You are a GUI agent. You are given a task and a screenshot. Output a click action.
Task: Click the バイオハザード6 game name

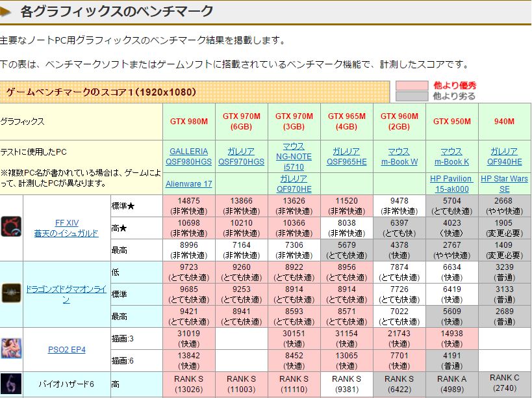66,384
